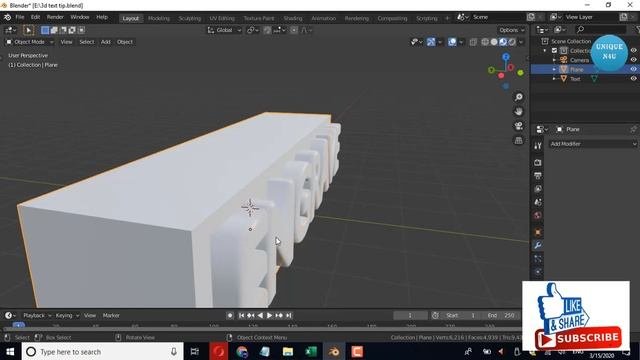Screen dimensions: 640x360
Task: Switch to Wireframe viewport shading
Action: [x=485, y=42]
